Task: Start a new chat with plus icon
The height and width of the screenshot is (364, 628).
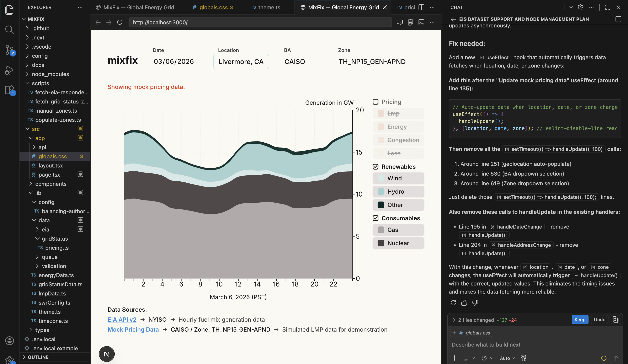Action: click(564, 7)
